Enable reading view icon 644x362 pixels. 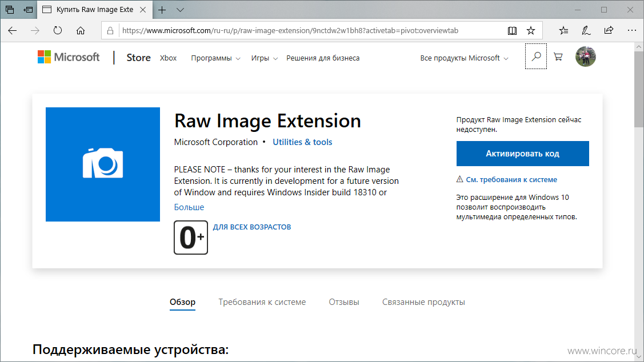pyautogui.click(x=512, y=30)
